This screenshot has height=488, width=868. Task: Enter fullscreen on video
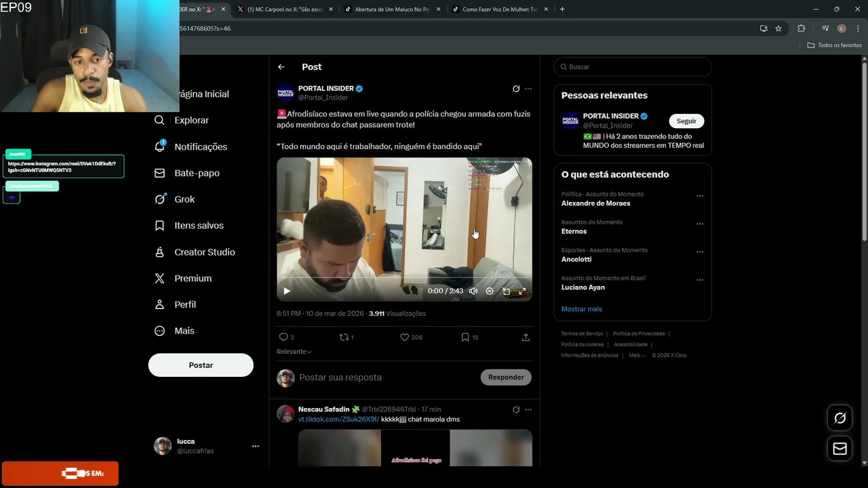522,291
